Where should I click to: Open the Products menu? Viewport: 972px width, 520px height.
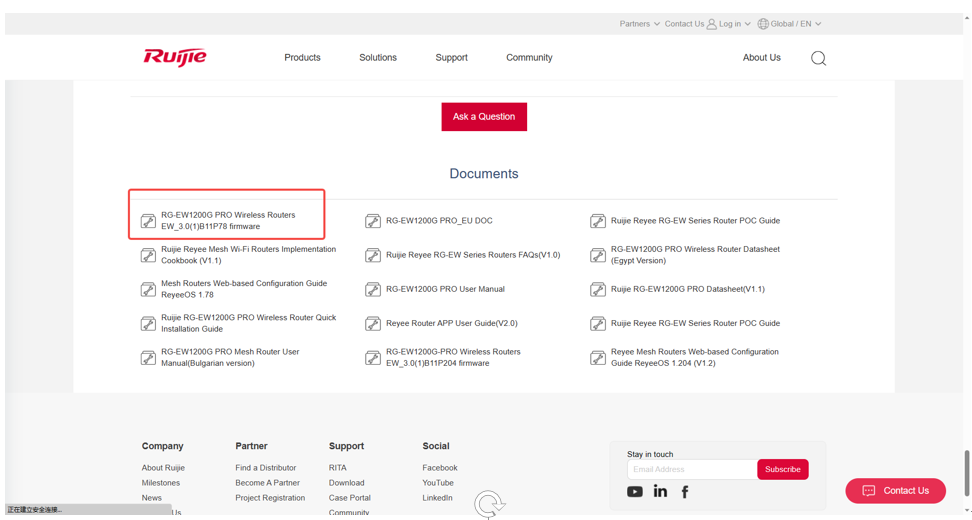click(303, 58)
